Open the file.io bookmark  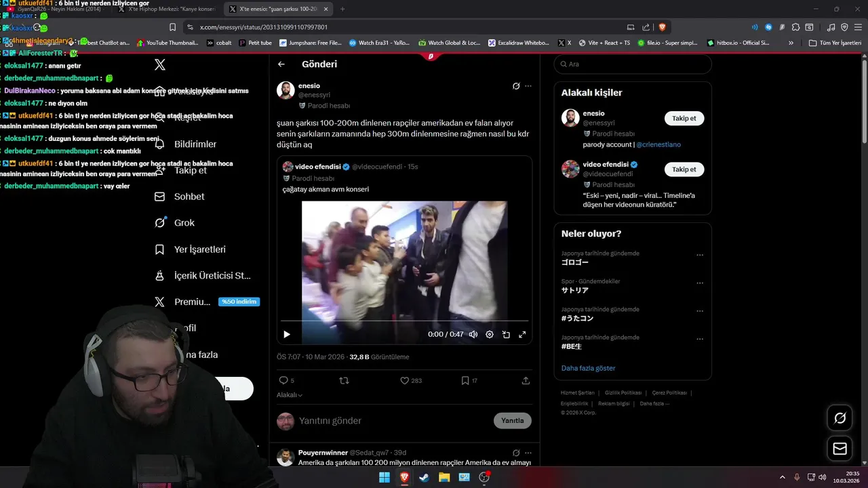[x=667, y=43]
